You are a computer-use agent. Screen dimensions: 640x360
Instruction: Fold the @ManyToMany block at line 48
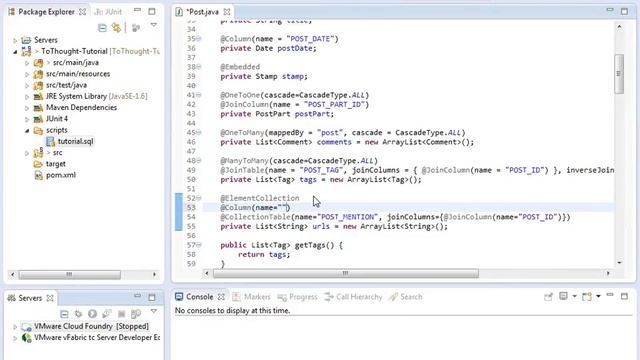(x=199, y=161)
